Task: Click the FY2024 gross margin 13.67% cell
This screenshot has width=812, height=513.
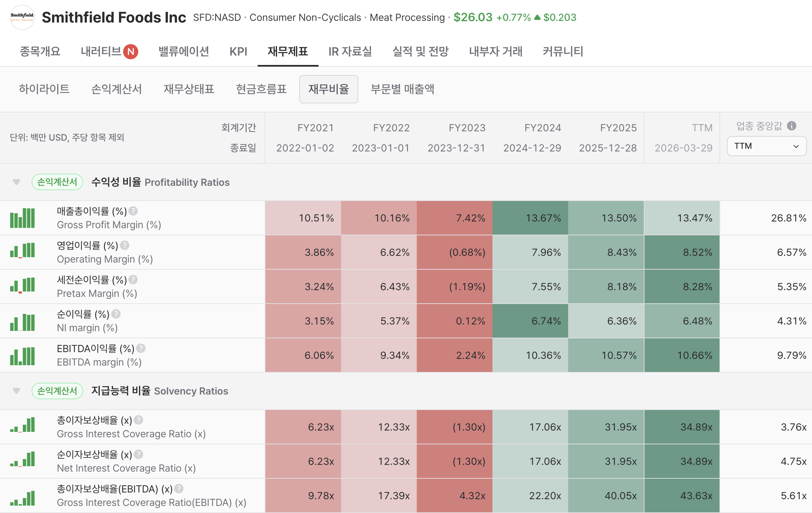Action: [x=530, y=218]
